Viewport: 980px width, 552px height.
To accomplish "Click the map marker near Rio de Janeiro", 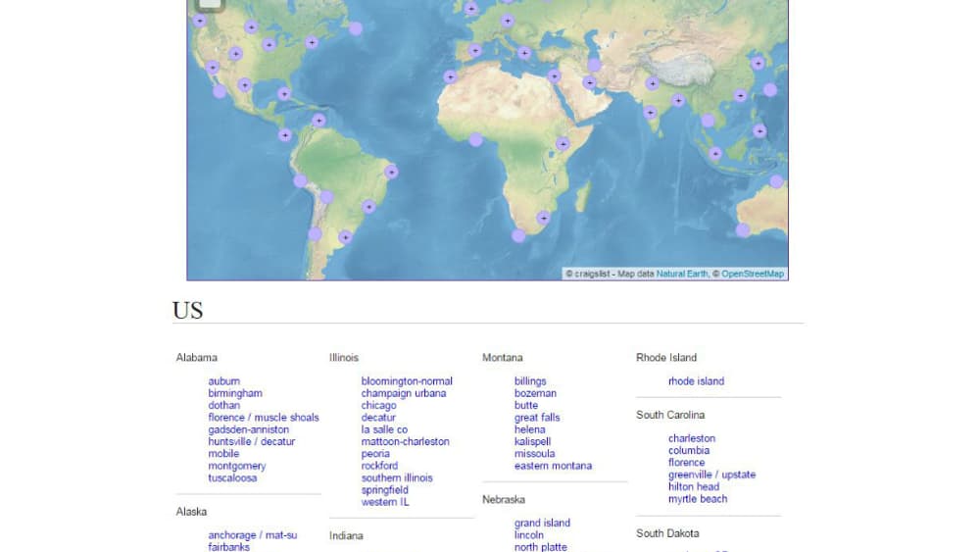I will point(368,206).
